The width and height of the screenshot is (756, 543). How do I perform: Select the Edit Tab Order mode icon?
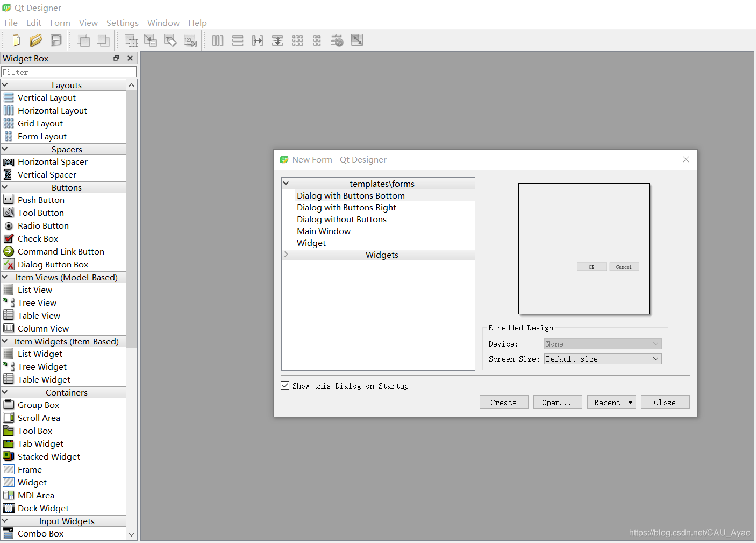pos(190,40)
